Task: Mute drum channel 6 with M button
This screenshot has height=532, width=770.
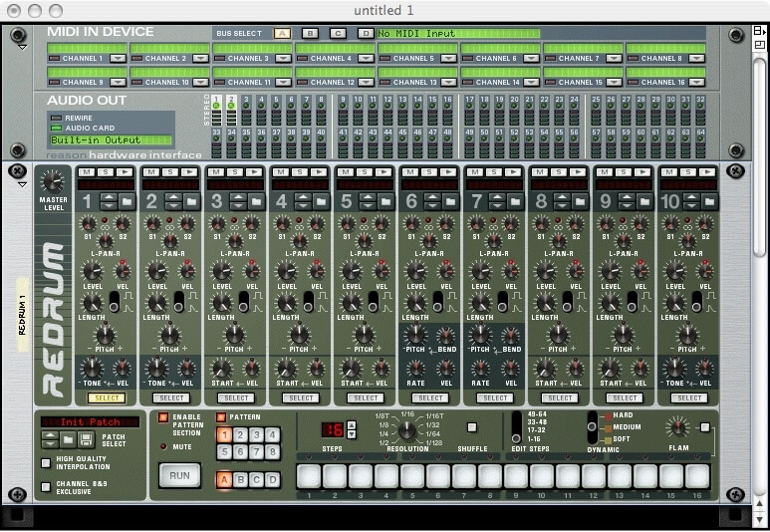Action: [410, 172]
